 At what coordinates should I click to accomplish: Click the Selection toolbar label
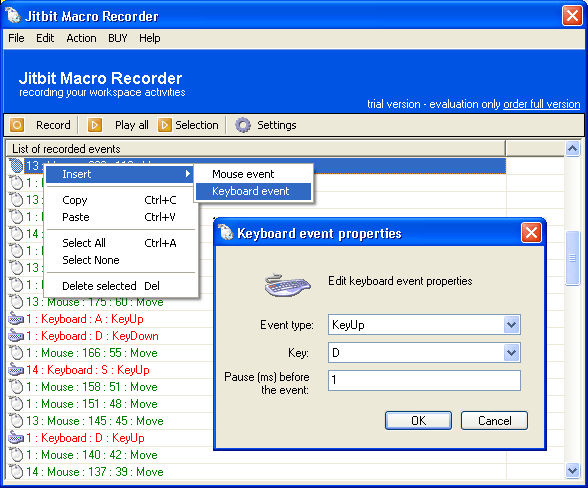coord(197,125)
